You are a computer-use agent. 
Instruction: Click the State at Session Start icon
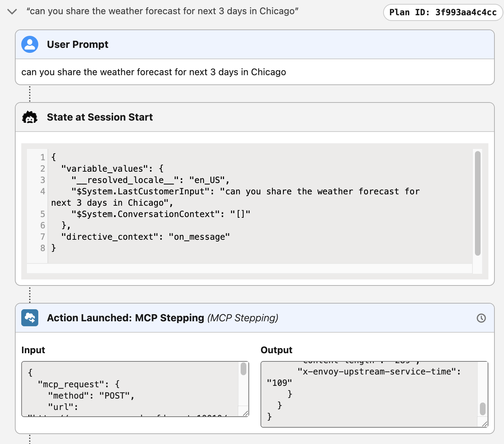click(30, 117)
